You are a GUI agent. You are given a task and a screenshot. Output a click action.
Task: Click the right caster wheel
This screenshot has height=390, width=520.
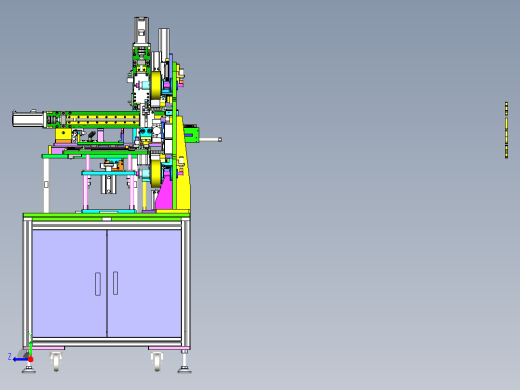point(157,361)
